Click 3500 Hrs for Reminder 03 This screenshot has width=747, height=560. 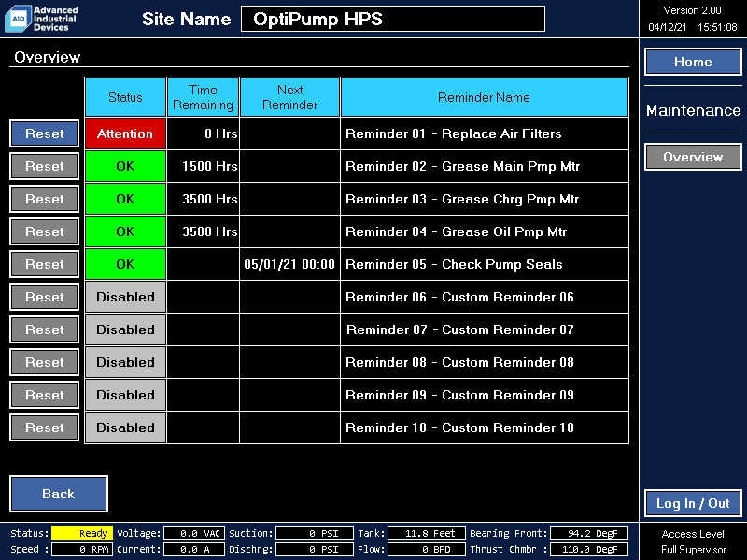pyautogui.click(x=203, y=199)
